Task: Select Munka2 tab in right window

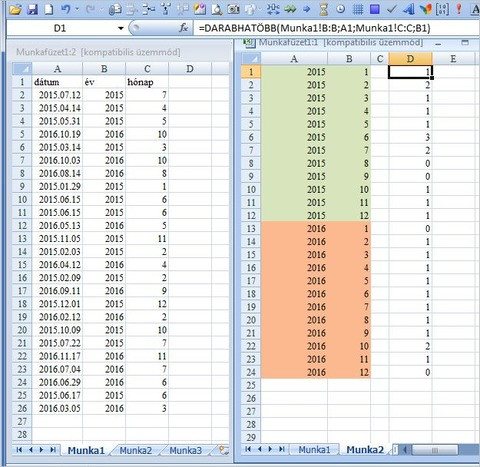Action: (365, 449)
